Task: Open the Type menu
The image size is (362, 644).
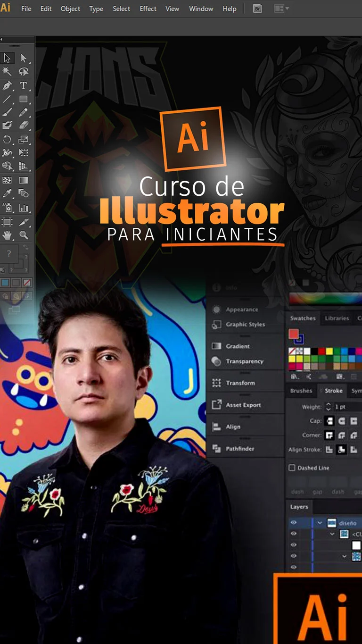Action: [96, 9]
